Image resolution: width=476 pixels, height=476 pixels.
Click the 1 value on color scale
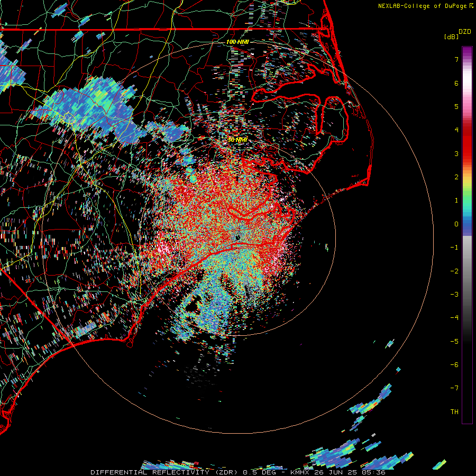[456, 200]
